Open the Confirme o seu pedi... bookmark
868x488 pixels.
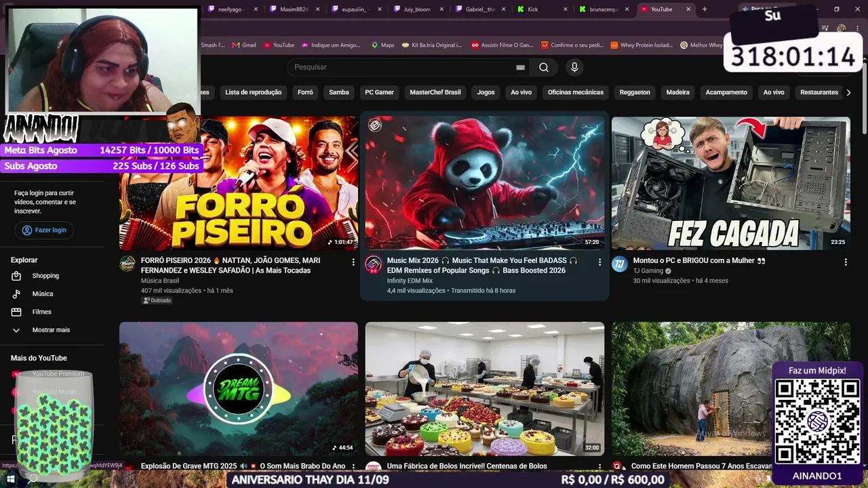(572, 45)
